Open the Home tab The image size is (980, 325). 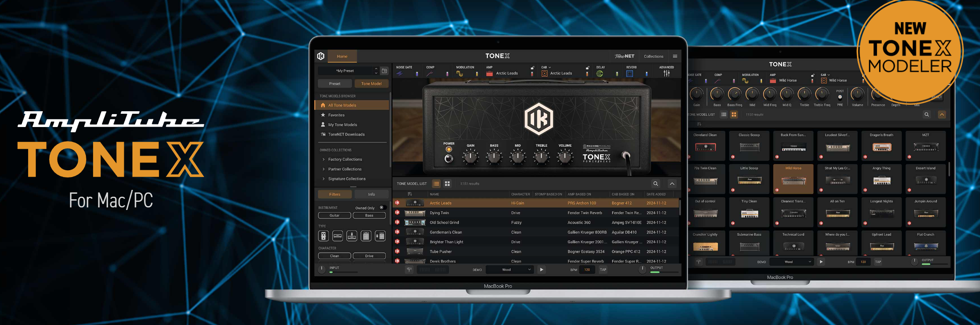click(x=342, y=56)
